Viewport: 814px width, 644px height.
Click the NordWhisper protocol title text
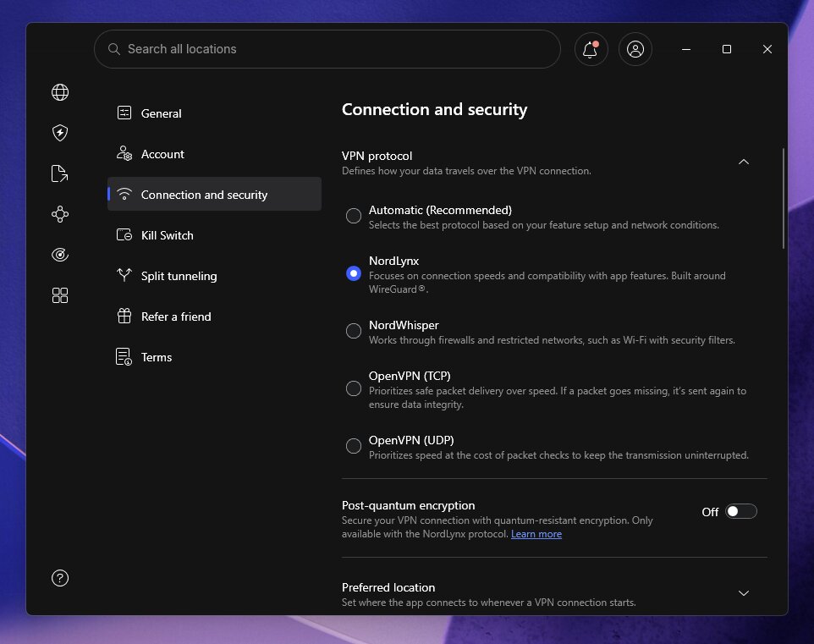(404, 325)
